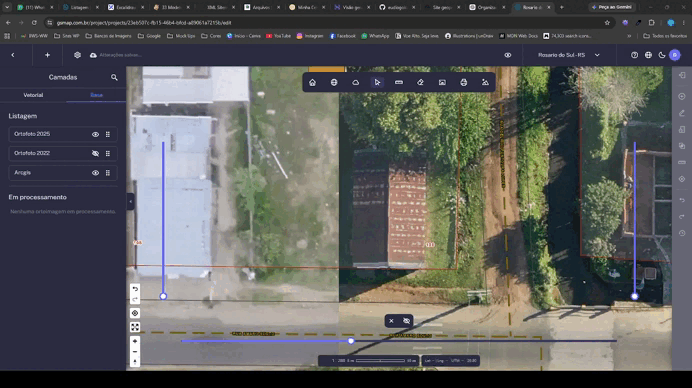Viewport: 692px width, 388px height.
Task: Open Rosario do Sul-RS project dropdown
Action: 568,55
